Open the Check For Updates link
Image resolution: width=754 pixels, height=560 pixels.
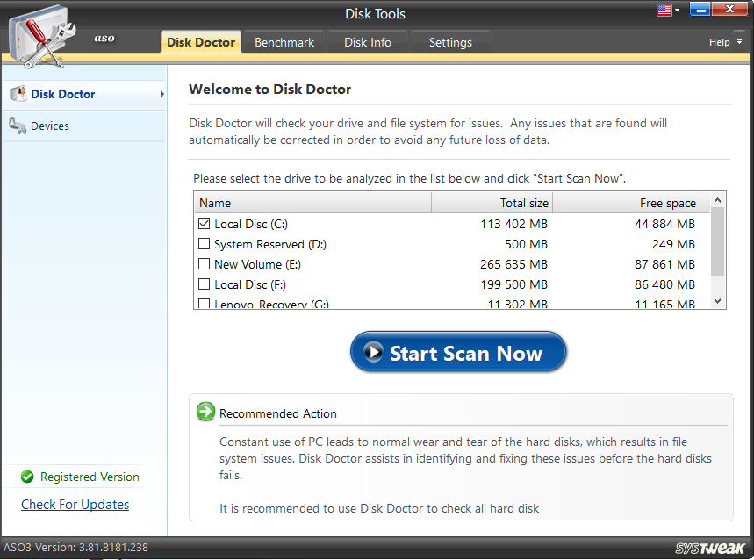click(x=75, y=504)
